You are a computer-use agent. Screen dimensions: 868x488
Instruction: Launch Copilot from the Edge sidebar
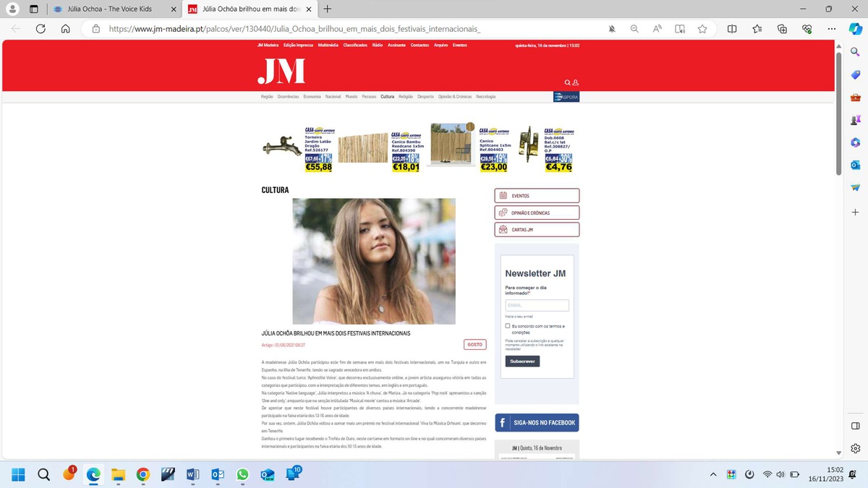point(855,29)
